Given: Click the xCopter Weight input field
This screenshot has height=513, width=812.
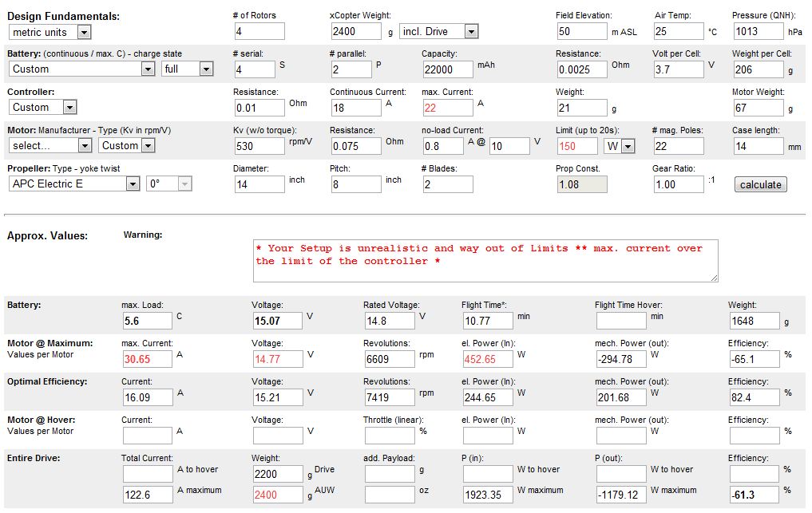Looking at the screenshot, I should pos(356,32).
